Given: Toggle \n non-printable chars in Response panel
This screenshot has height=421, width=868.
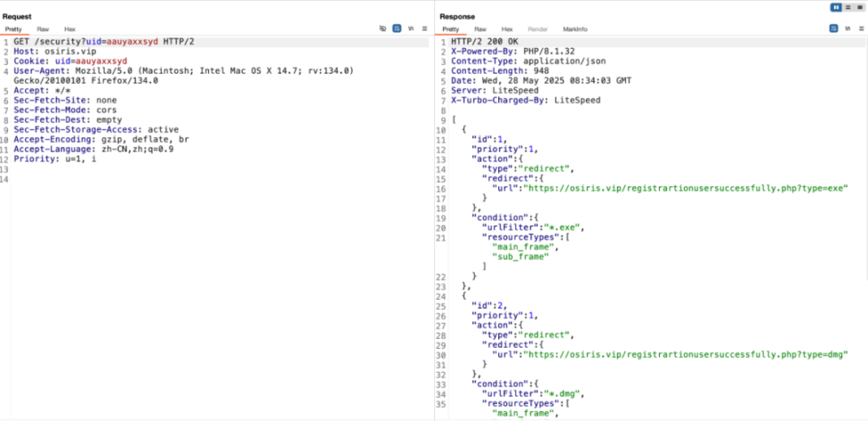Looking at the screenshot, I should point(847,29).
